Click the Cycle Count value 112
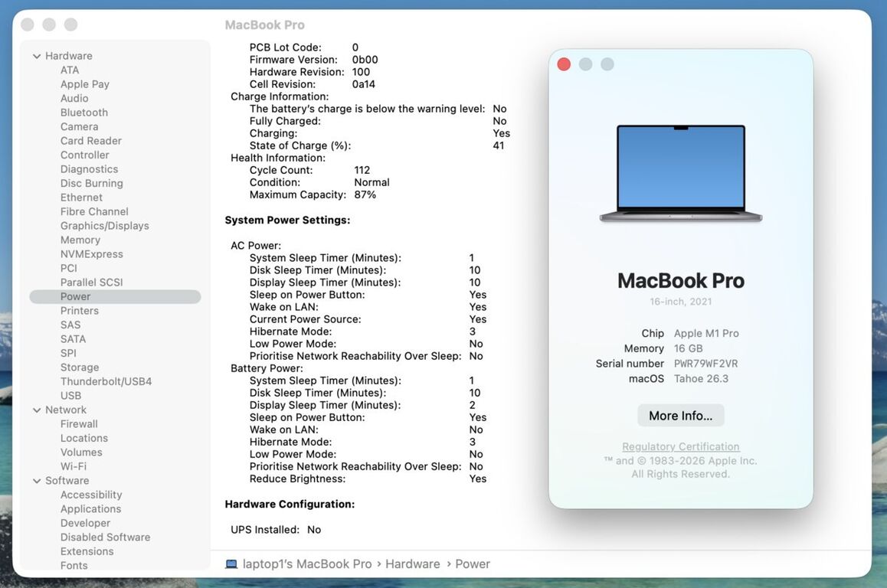Screen dimensions: 887x588 click(362, 170)
